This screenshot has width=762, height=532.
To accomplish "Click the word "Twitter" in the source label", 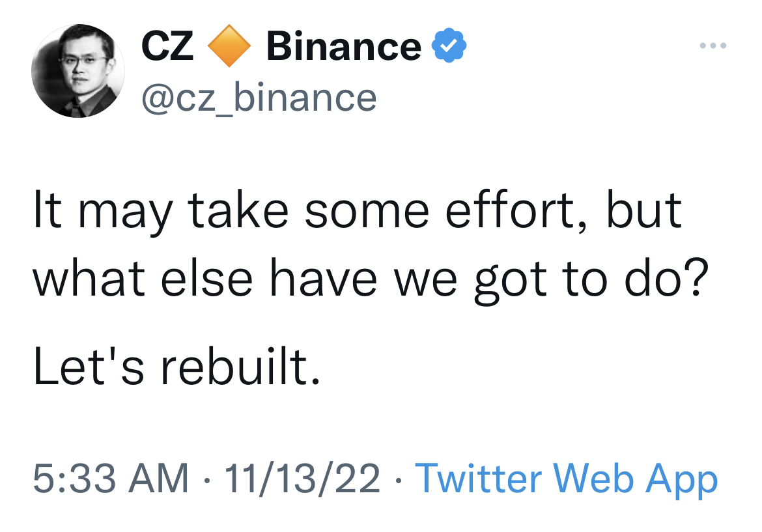I will 477,479.
